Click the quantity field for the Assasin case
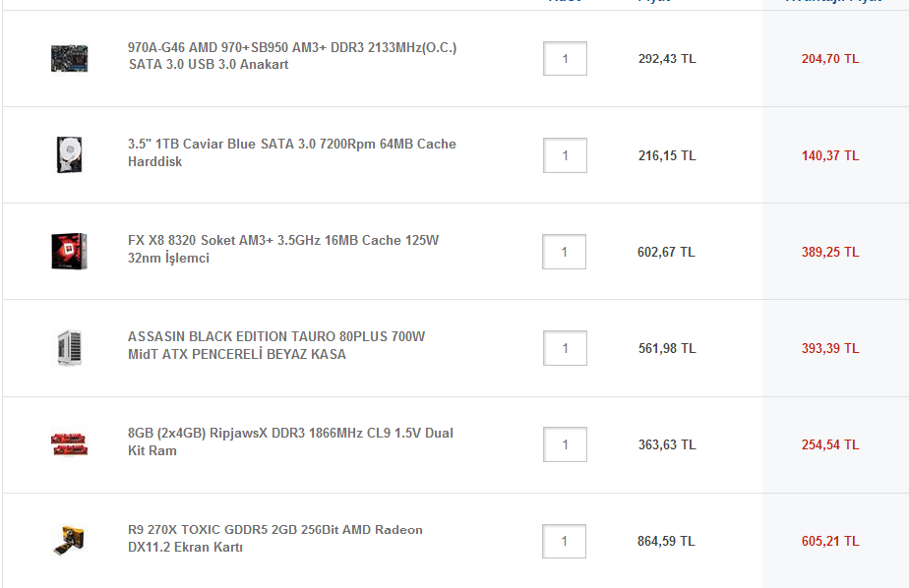The width and height of the screenshot is (909, 588). click(x=566, y=348)
